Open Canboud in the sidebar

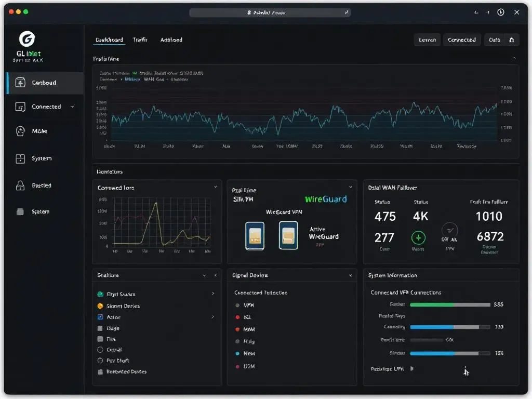45,83
